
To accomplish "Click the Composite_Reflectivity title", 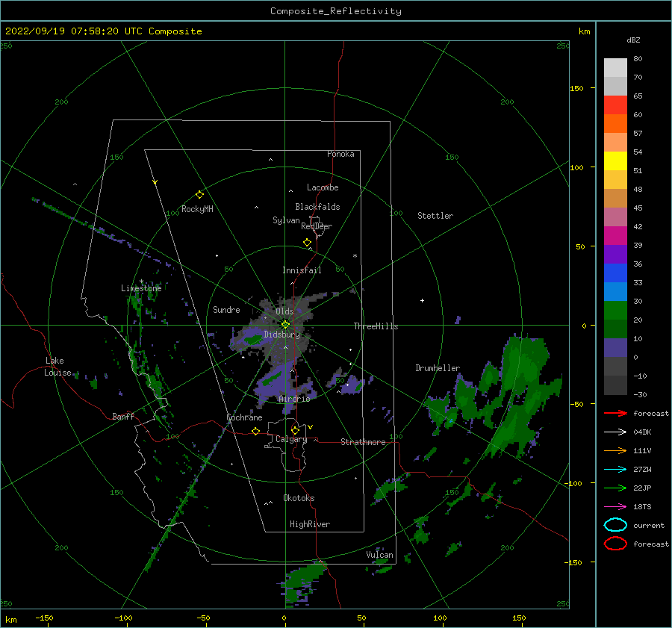I will click(336, 11).
